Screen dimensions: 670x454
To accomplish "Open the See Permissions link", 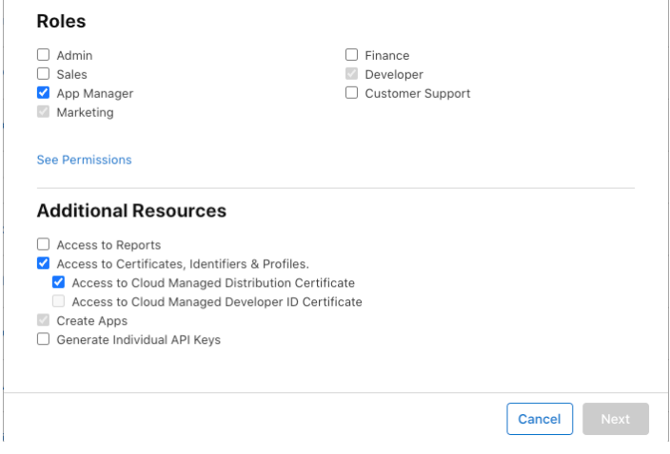I will (84, 159).
